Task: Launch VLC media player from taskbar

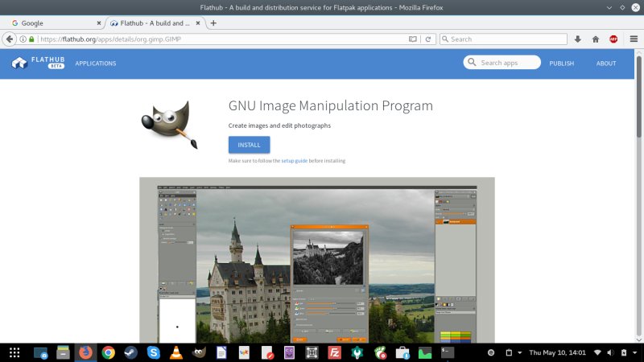Action: click(176, 352)
